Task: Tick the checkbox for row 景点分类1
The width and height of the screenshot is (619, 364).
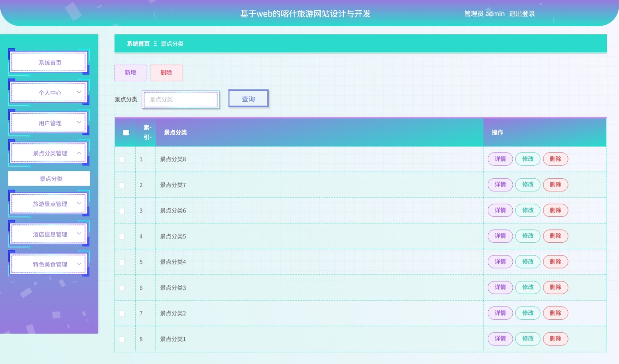Action: pos(122,339)
